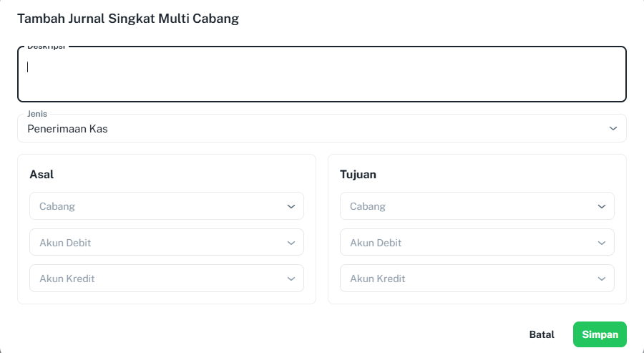Image resolution: width=644 pixels, height=353 pixels.
Task: Expand the Akun Kredit dropdown under Tujuan
Action: tap(477, 279)
